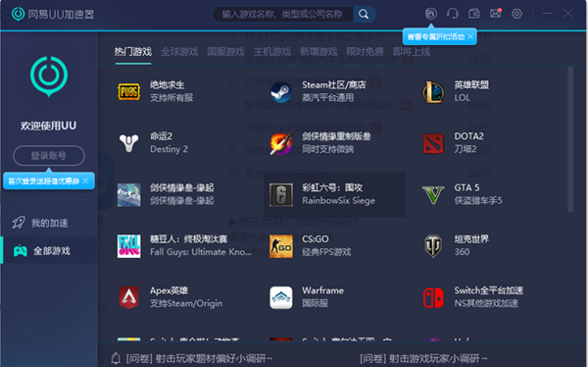Image resolution: width=588 pixels, height=367 pixels.
Task: Click the 坦克世界 title text
Action: coord(471,238)
